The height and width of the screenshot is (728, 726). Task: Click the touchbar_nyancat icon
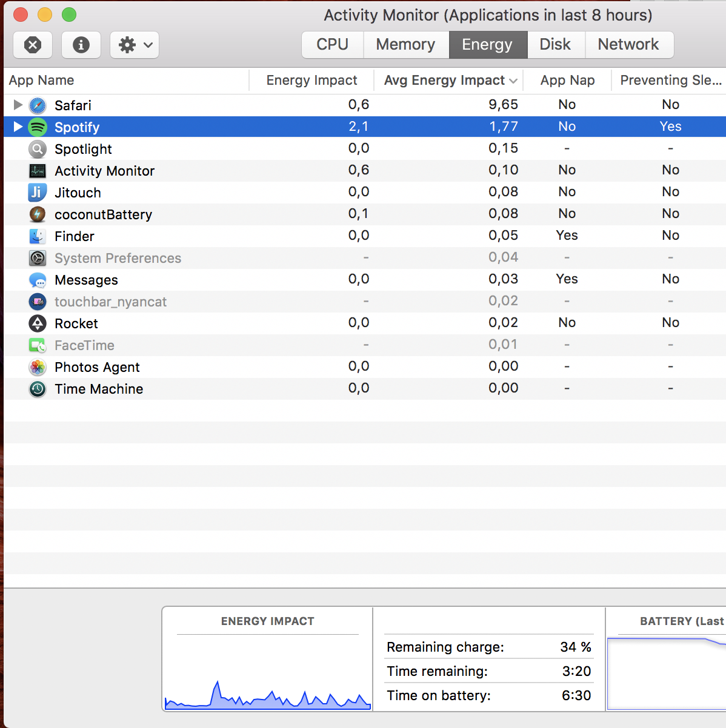pos(38,302)
